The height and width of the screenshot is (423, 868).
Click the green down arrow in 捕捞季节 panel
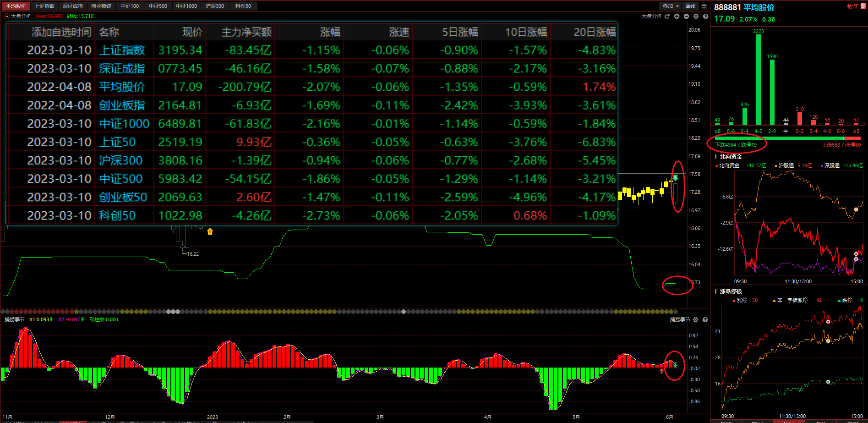[x=675, y=365]
